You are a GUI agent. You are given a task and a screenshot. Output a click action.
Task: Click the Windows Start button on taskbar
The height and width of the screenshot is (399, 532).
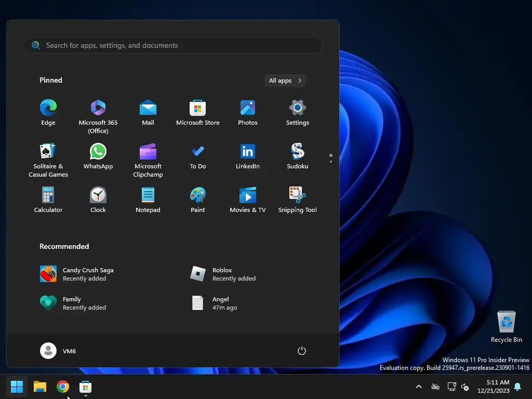[17, 387]
